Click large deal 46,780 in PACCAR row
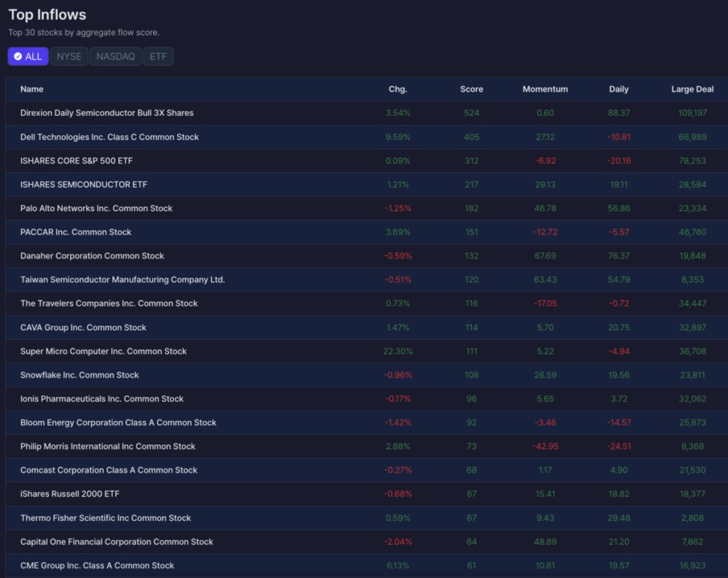This screenshot has width=728, height=578. click(692, 232)
